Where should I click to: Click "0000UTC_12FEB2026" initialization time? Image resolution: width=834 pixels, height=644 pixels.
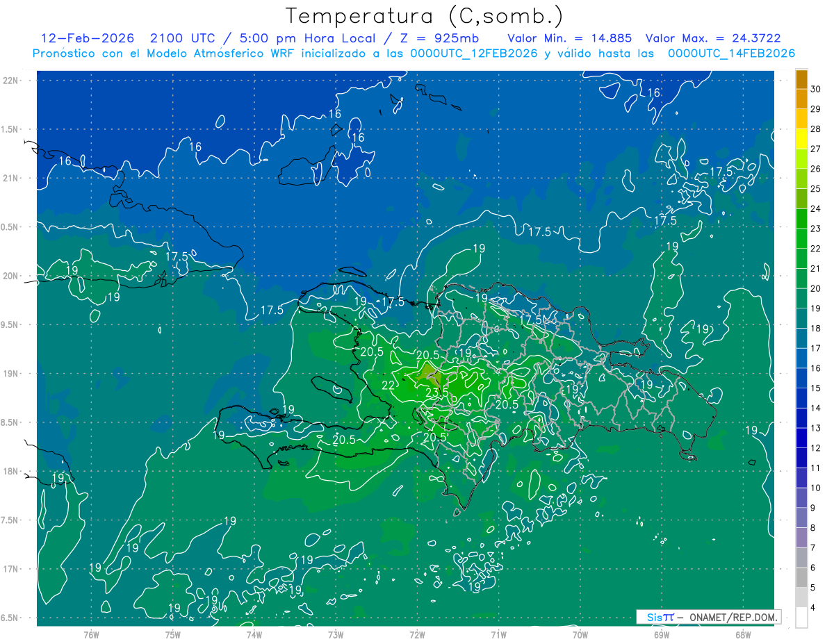coord(473,53)
